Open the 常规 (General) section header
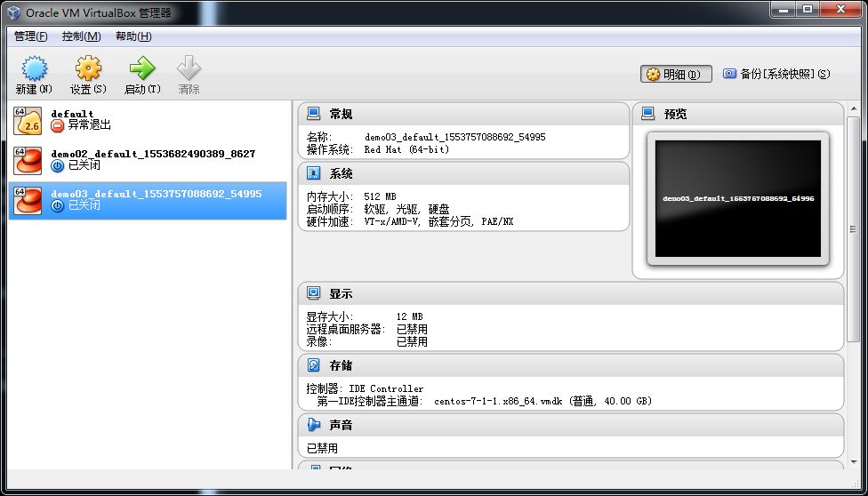Viewport: 868px width, 496px height. (463, 114)
